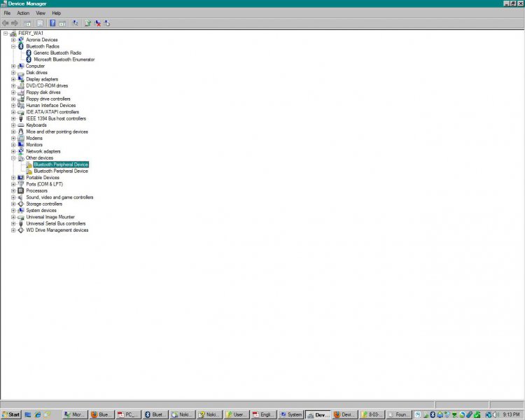Select System devices text

(x=41, y=210)
